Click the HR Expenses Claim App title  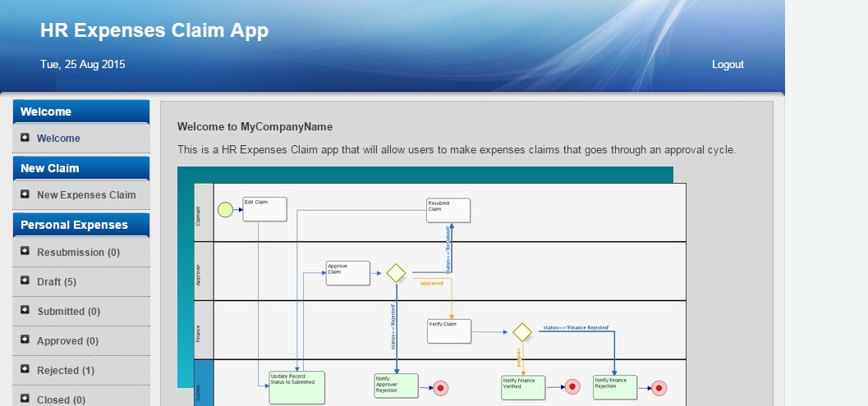(154, 30)
